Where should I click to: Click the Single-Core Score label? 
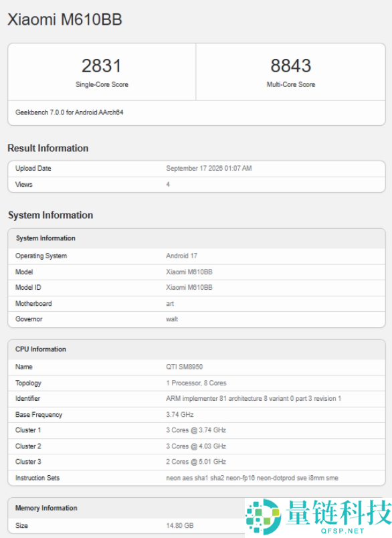point(102,84)
